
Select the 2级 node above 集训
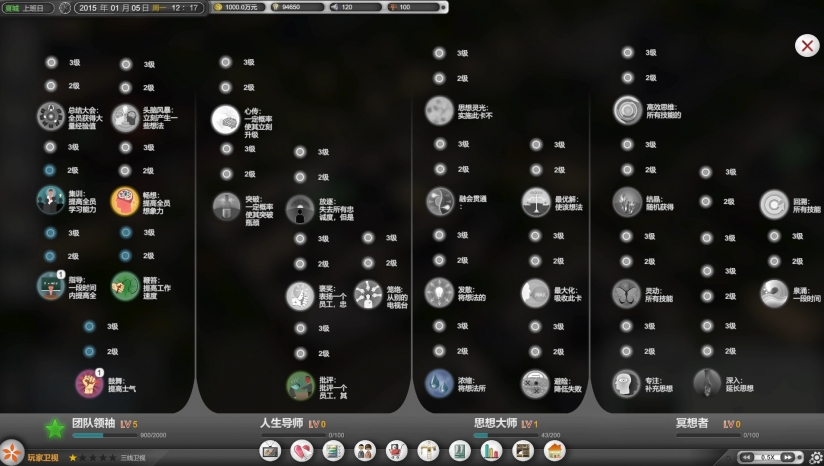coord(50,170)
